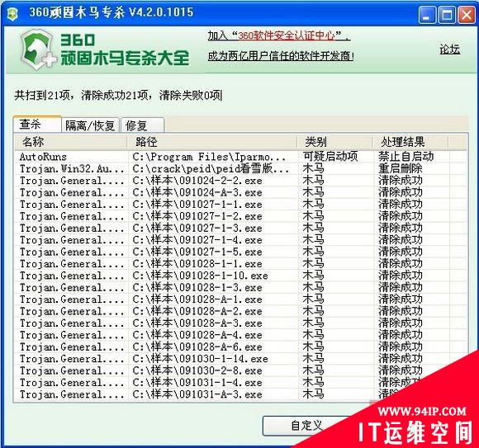
Task: Select the AutoRuns row
Action: click(240, 157)
